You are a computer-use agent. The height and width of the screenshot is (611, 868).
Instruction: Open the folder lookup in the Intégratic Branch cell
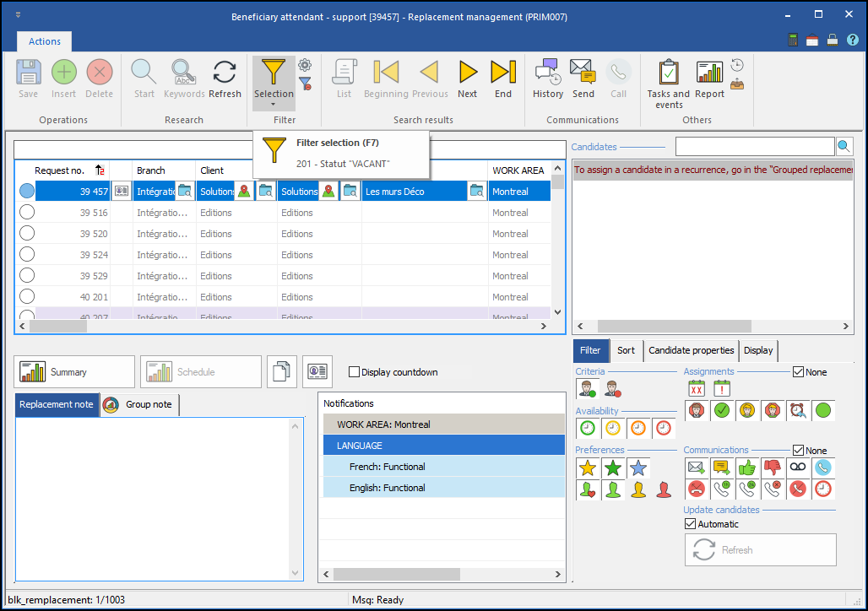coord(185,192)
